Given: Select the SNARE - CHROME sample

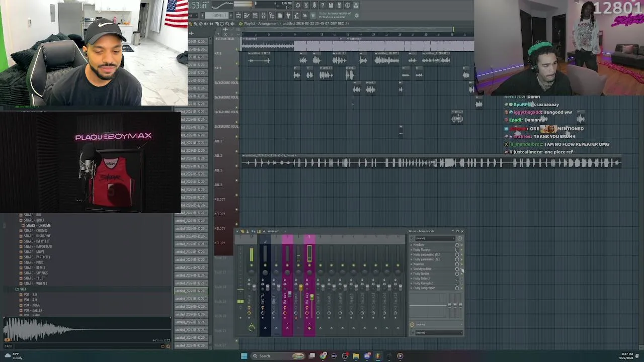Looking at the screenshot, I should (38, 225).
